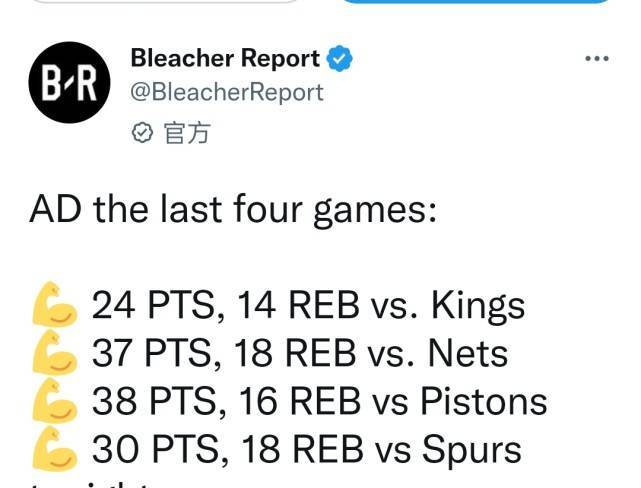Click the "38 PTS, 16 REB vs Pistons" line
This screenshot has height=488, width=641.
point(320,401)
